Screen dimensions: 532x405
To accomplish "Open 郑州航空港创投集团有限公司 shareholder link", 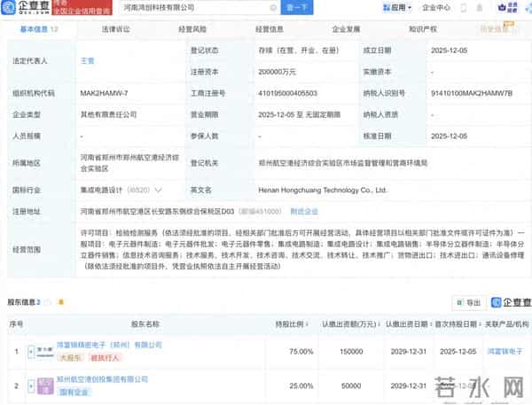I will click(102, 379).
